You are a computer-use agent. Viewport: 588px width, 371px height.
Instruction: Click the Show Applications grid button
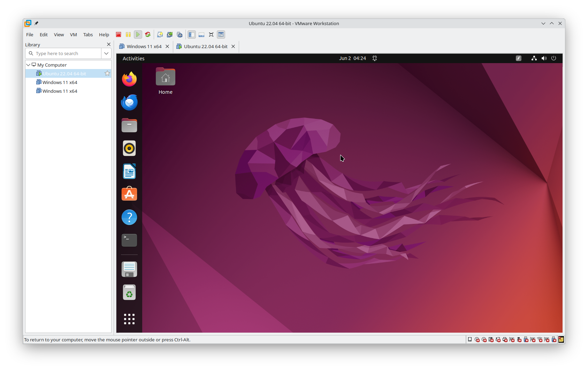[129, 319]
